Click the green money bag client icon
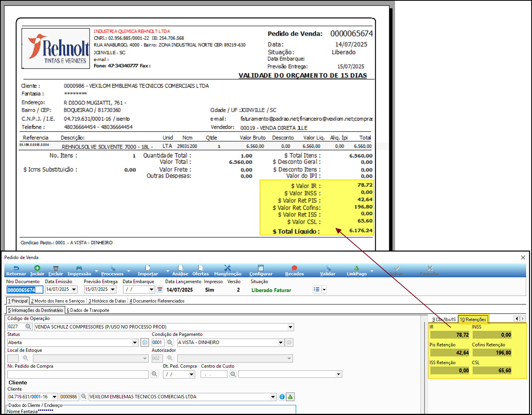Screen dimensions: 532x415 pos(290,397)
